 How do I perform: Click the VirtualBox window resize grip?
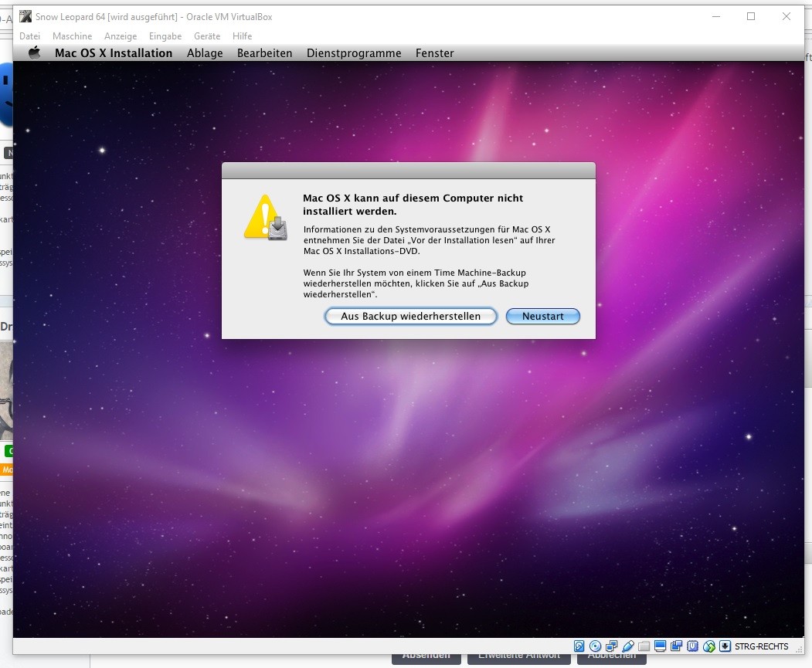(800, 649)
